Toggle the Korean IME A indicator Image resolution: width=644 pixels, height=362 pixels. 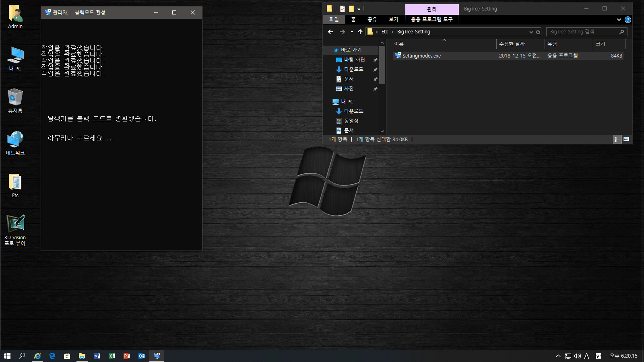587,356
